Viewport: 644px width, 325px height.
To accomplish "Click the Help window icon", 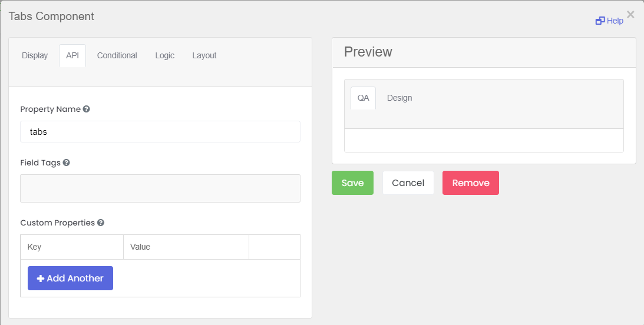I will tap(600, 21).
